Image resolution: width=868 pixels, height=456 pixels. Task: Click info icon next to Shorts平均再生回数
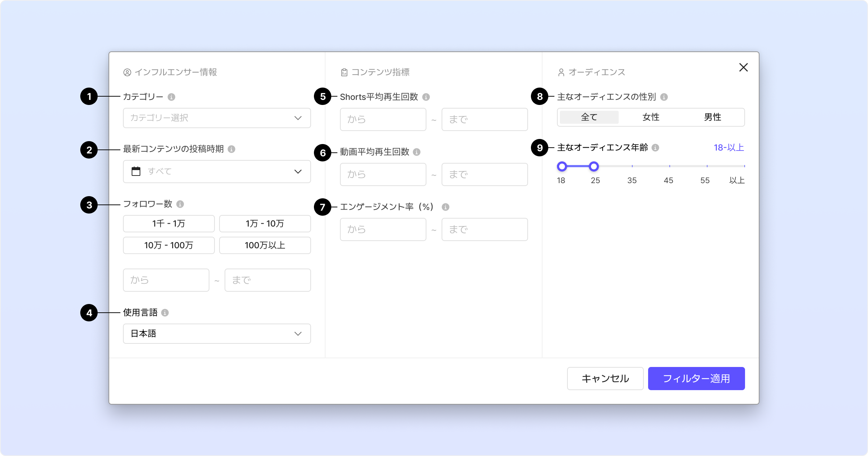click(x=426, y=97)
